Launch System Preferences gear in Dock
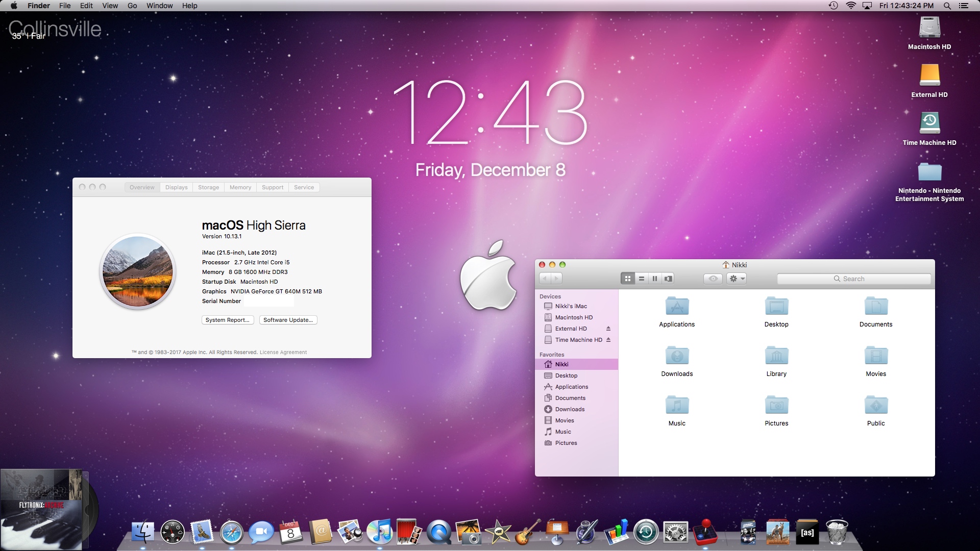980x551 pixels. pyautogui.click(x=676, y=533)
